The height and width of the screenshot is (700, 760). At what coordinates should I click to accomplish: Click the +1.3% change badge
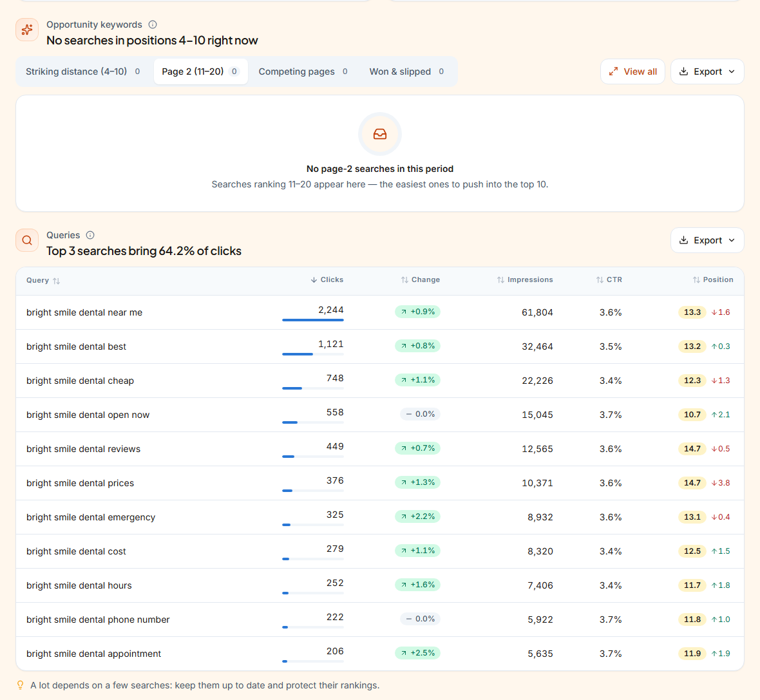[417, 482]
